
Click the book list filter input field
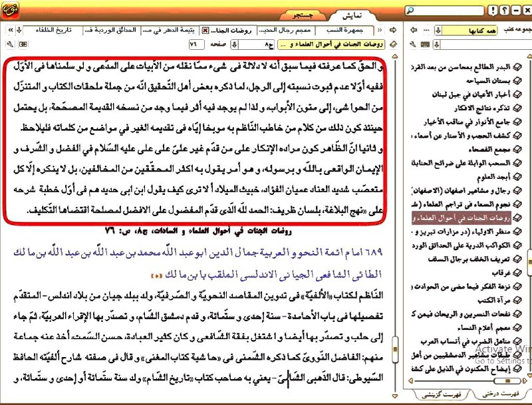[x=487, y=45]
